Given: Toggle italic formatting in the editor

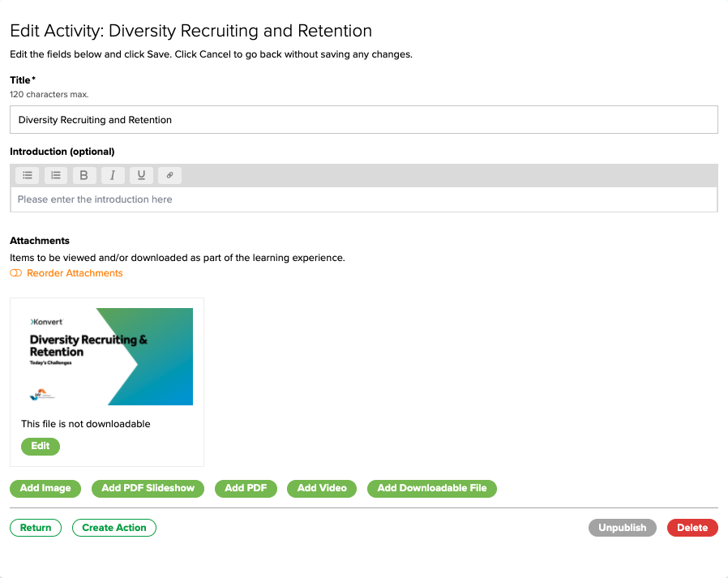Looking at the screenshot, I should 113,175.
